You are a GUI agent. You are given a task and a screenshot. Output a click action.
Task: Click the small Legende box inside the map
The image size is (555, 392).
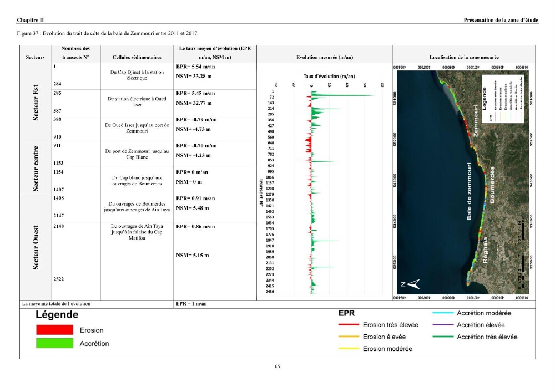[x=503, y=100]
